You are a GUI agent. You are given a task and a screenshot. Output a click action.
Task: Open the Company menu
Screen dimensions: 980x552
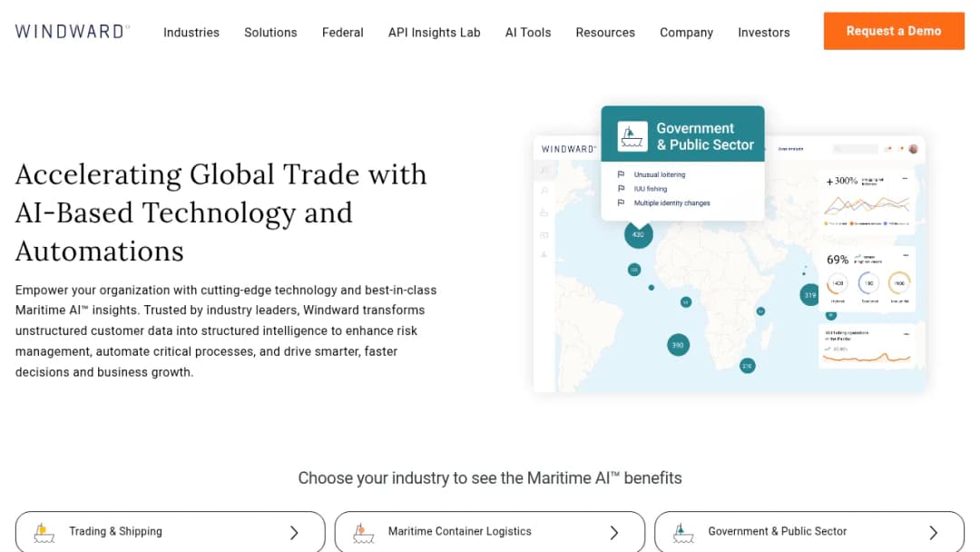click(x=686, y=33)
